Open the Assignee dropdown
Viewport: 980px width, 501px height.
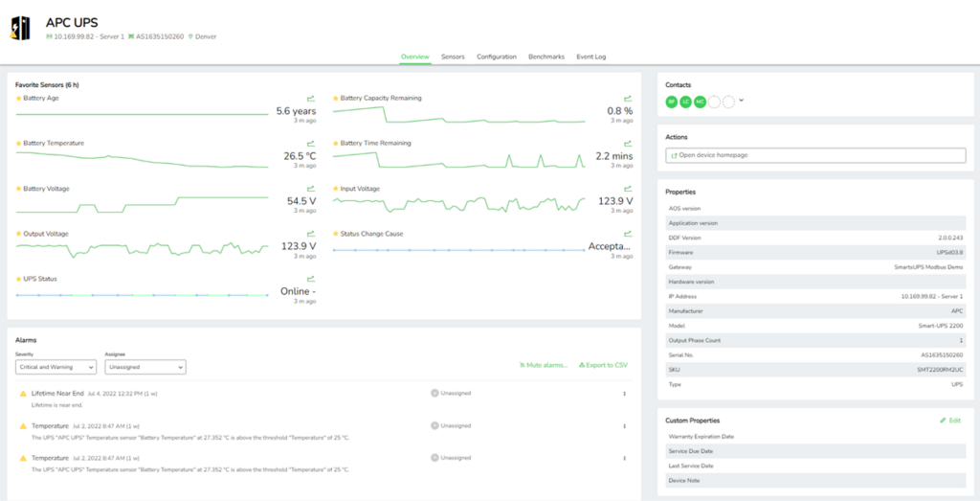pos(145,367)
